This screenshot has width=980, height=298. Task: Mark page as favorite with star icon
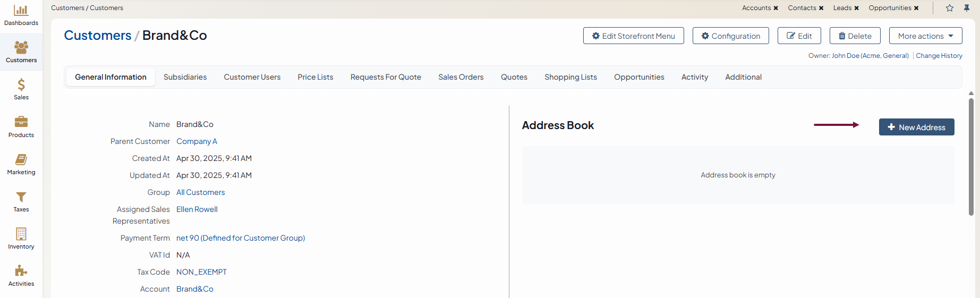pos(950,8)
